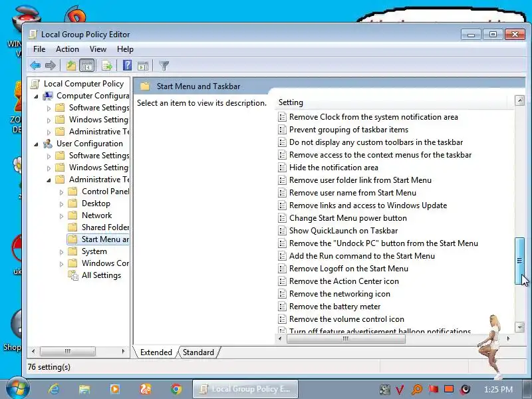Click settings list scroll down arrow
This screenshot has width=532, height=399.
(x=519, y=327)
